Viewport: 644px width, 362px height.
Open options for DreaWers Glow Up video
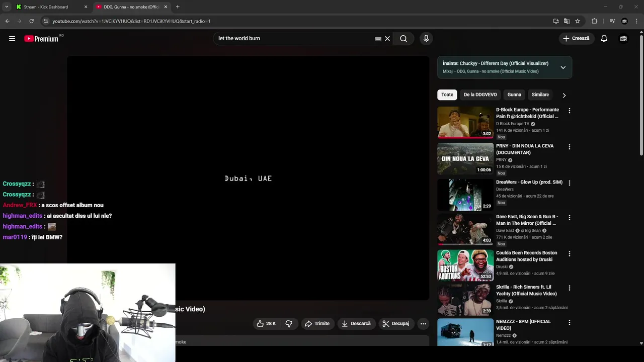(570, 183)
